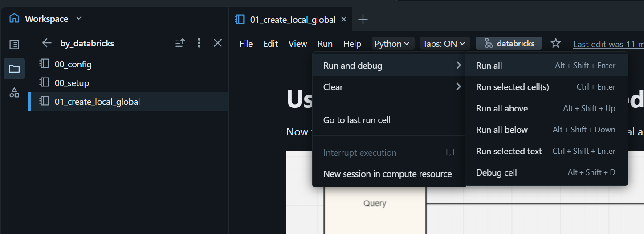This screenshot has width=644, height=234.
Task: Toggle the Tabs: ON setting
Action: [444, 44]
